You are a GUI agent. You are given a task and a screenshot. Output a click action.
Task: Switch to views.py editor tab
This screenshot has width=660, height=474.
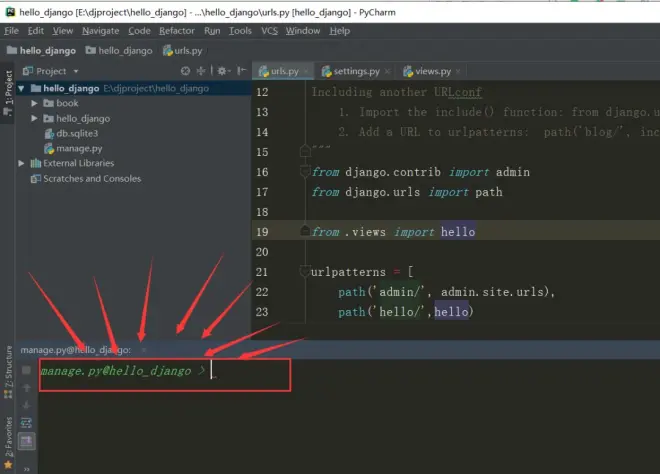coord(433,71)
